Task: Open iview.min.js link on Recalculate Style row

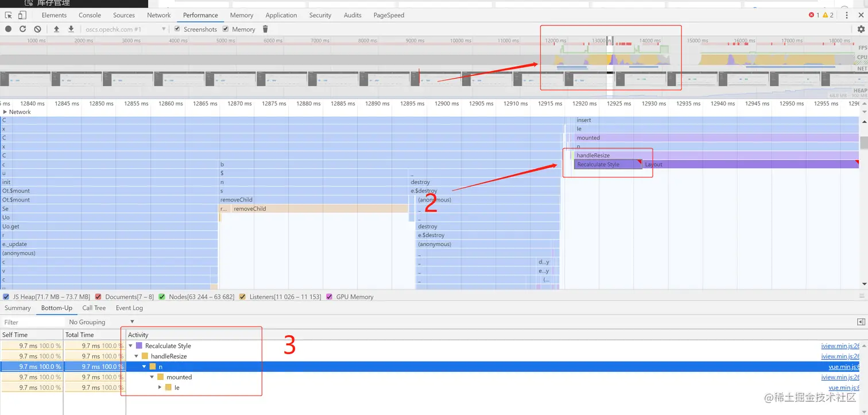Action: point(840,346)
